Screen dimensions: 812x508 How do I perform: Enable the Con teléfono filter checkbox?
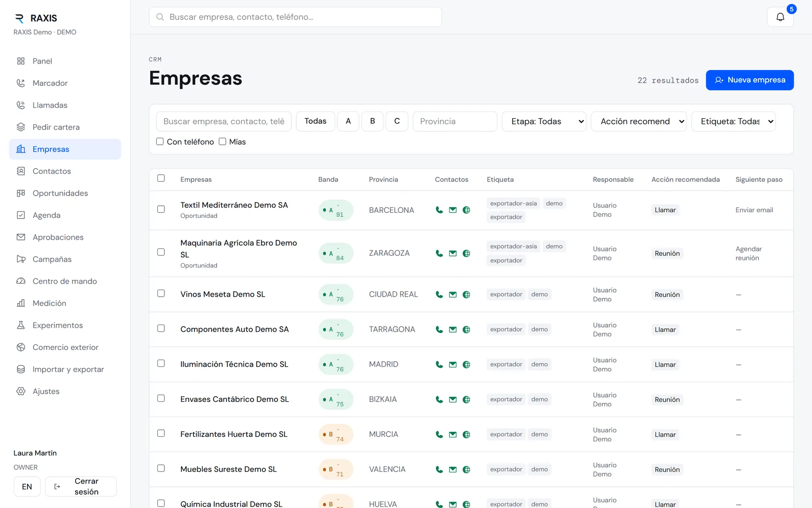pos(160,141)
